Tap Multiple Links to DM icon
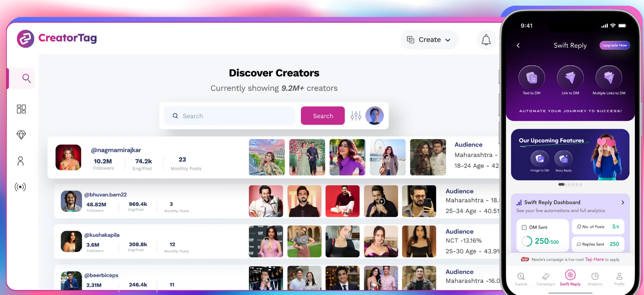 (x=608, y=77)
